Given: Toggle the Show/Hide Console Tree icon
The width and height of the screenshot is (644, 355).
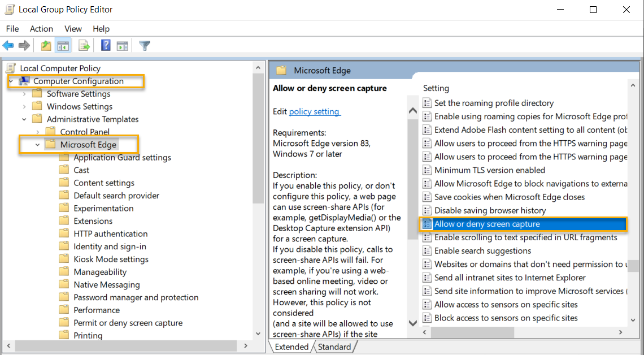Looking at the screenshot, I should pyautogui.click(x=62, y=45).
